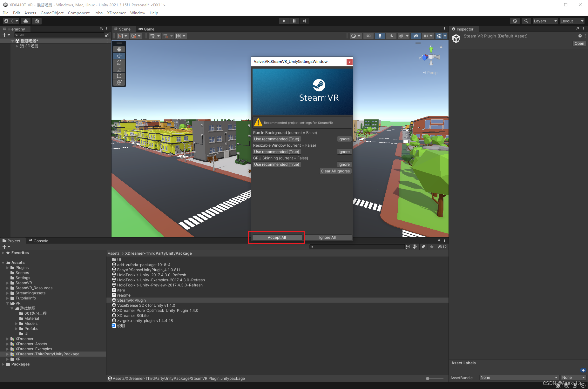The image size is (588, 389).
Task: Open search in Hierarchy context icon
Action: click(107, 35)
